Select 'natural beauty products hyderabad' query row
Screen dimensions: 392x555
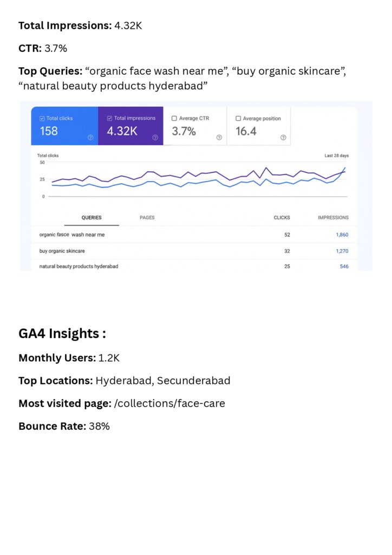pos(79,267)
